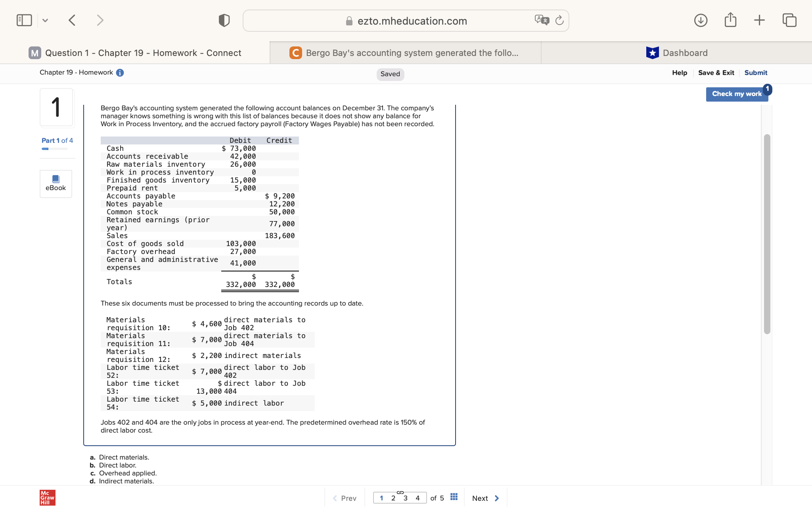This screenshot has height=508, width=812.
Task: Open the sidebar options chevron dropdown
Action: coord(45,20)
